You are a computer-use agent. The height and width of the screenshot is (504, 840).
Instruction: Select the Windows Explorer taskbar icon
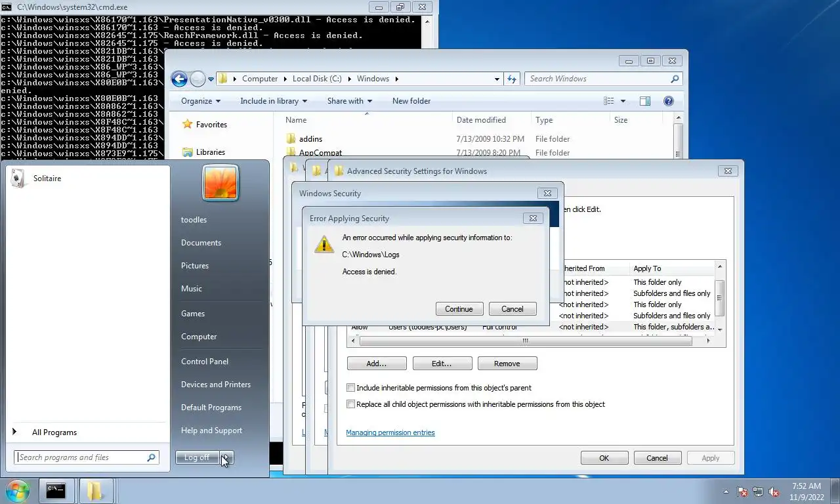(x=96, y=491)
